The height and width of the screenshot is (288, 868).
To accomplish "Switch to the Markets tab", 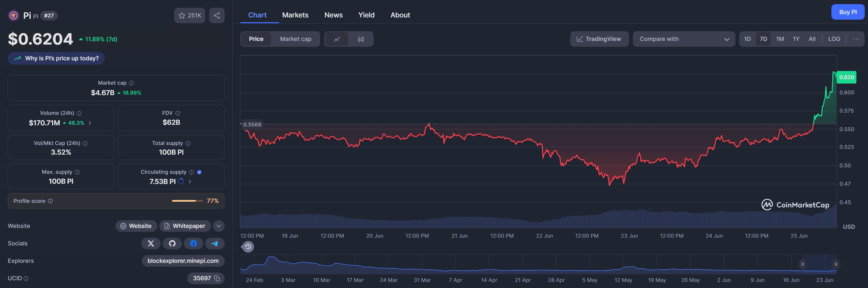I will point(295,15).
